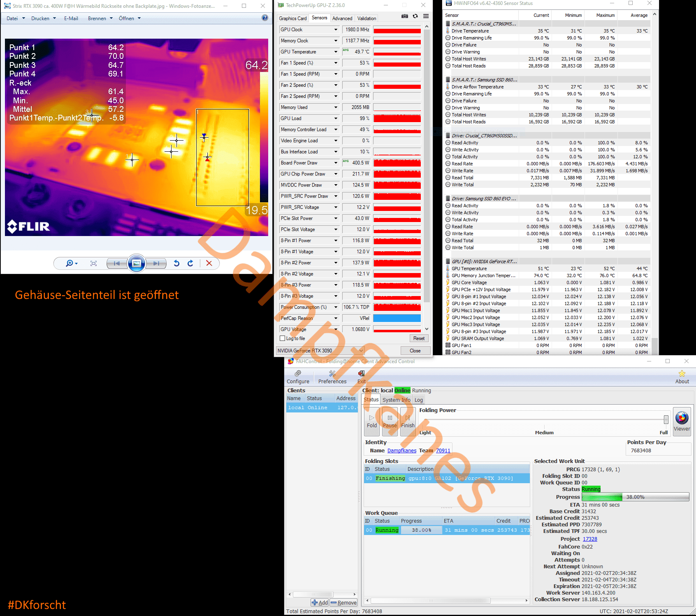Viewport: 696px width, 616px height.
Task: Open PCIe Slot Power sensor dropdown
Action: [x=336, y=218]
